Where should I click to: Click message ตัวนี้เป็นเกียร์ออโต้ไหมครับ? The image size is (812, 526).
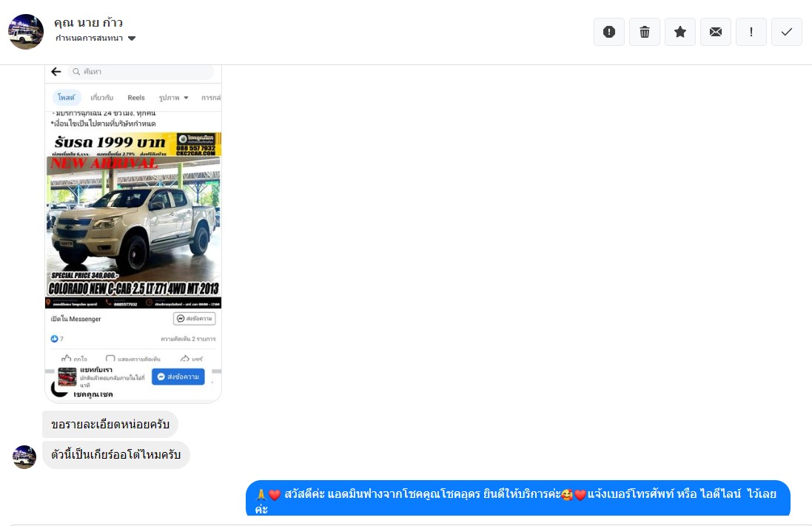tap(116, 455)
